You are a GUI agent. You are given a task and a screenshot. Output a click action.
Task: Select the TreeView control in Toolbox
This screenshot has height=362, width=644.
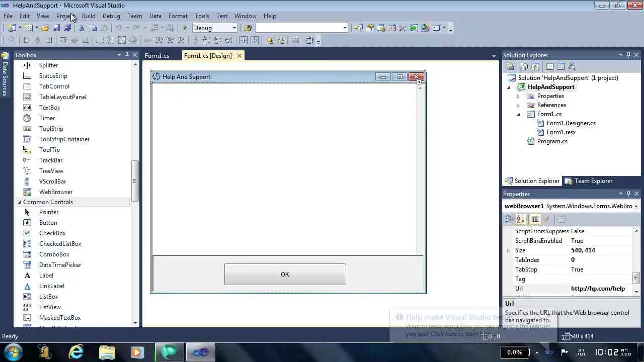51,171
